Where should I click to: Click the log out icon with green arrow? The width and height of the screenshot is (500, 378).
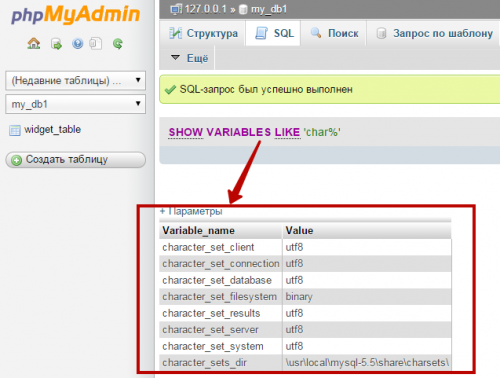tap(56, 44)
